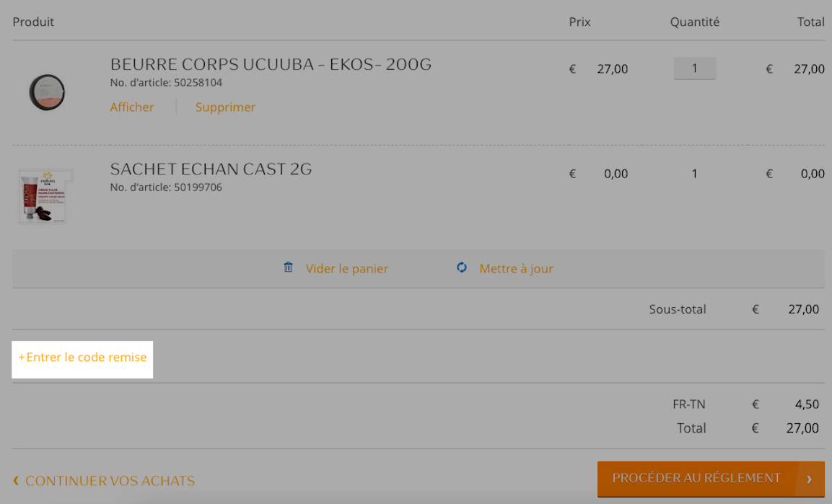Remove Beurre Corps via Supprimer link
This screenshot has width=832, height=504.
(225, 107)
